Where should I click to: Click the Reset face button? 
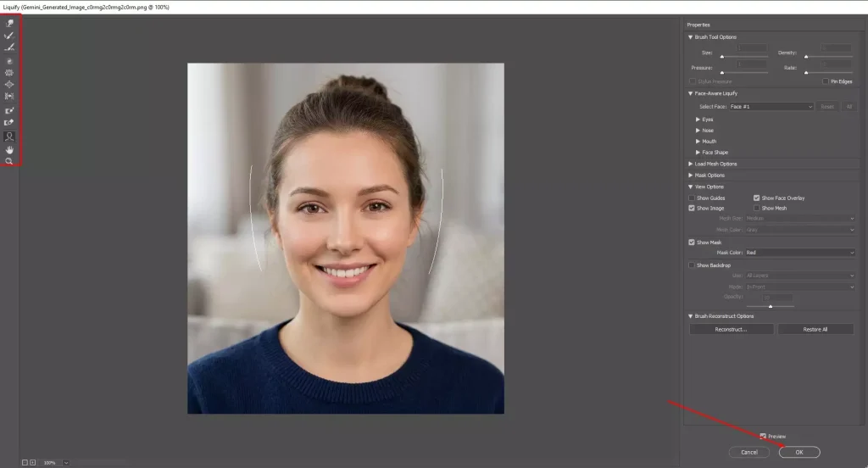click(x=827, y=107)
